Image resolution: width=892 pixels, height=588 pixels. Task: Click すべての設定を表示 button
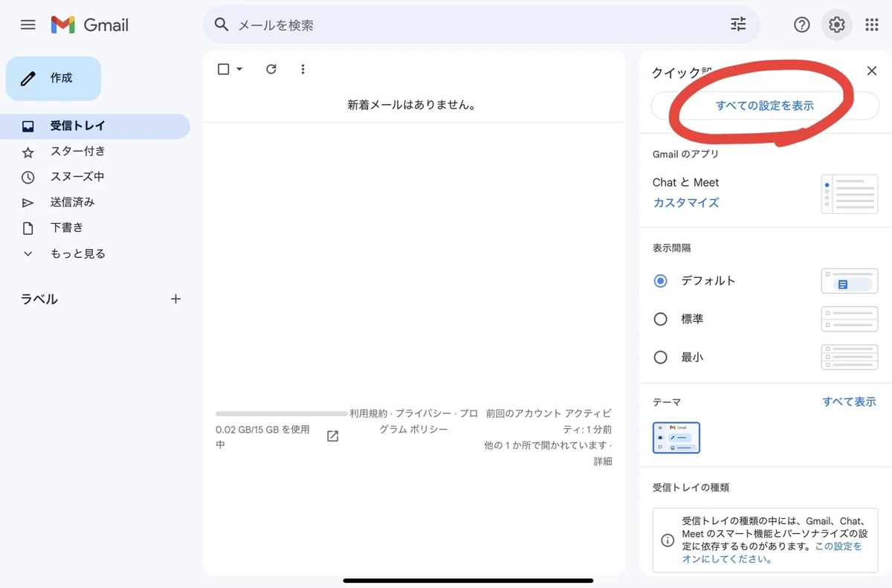coord(765,106)
